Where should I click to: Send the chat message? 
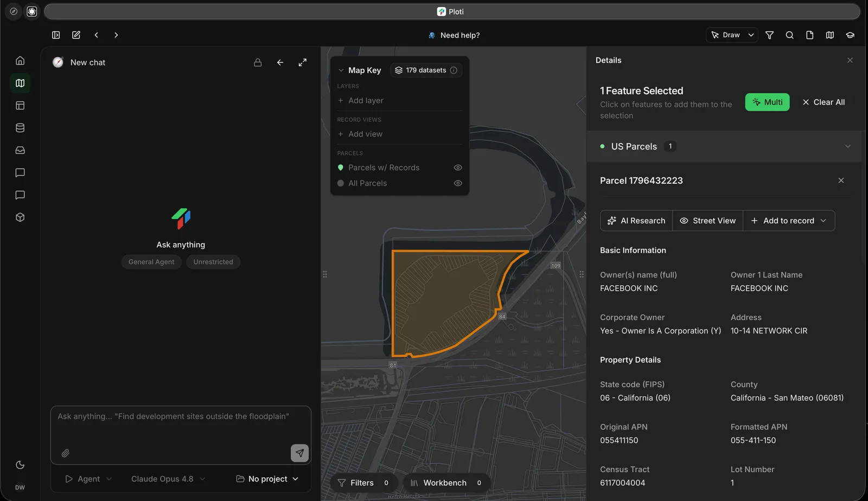click(299, 453)
